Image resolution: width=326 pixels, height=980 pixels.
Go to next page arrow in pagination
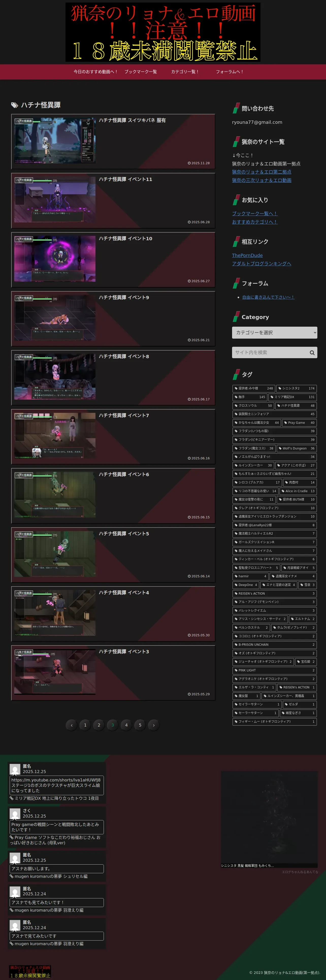(x=154, y=725)
